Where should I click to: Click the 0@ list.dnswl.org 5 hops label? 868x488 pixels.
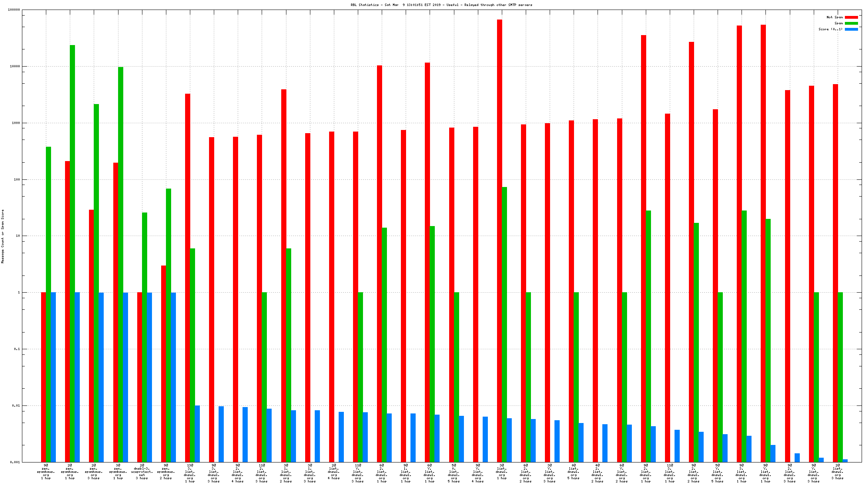click(574, 471)
